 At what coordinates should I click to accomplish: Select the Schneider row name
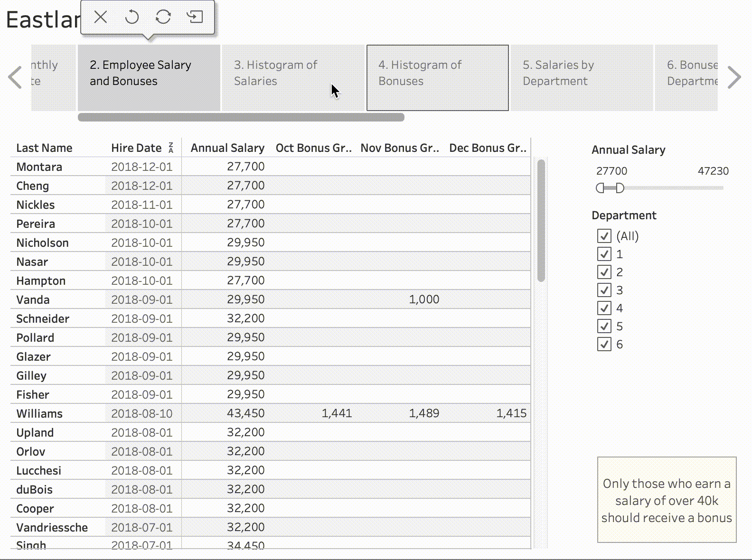pyautogui.click(x=43, y=319)
